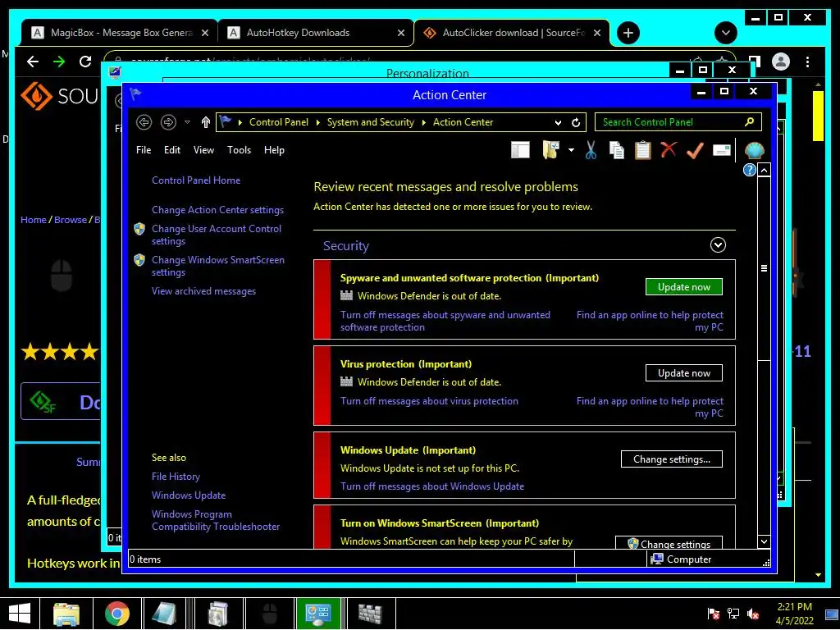Screen dimensions: 840x630
Task: Click the orange checkmark Properties icon
Action: click(x=695, y=151)
